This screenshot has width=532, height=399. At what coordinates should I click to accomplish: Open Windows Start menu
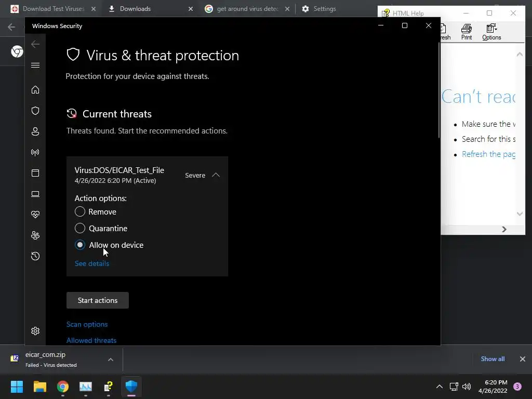tap(17, 387)
